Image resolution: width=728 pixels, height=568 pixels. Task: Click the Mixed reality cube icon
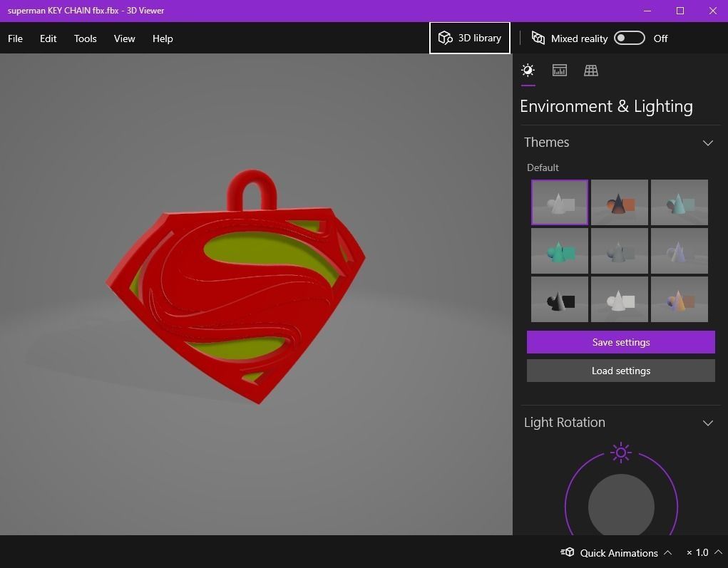(x=538, y=38)
